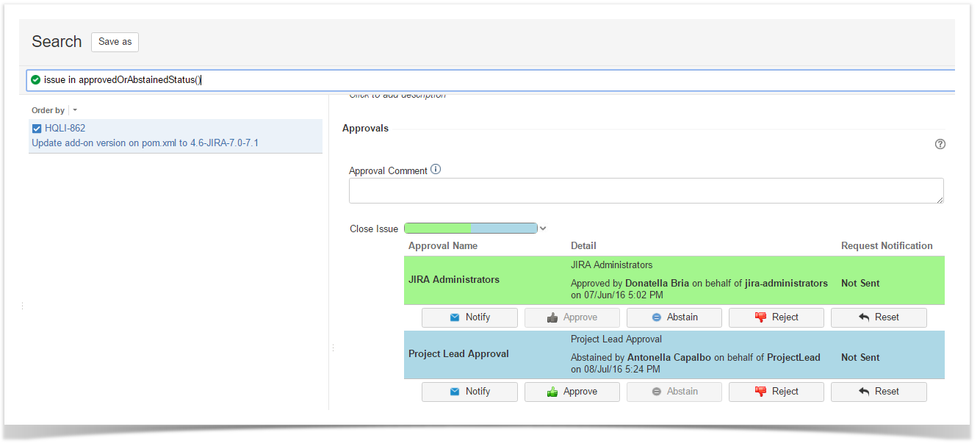Open issue summary about pom.xml add-on version
This screenshot has height=446, width=980.
(x=145, y=143)
